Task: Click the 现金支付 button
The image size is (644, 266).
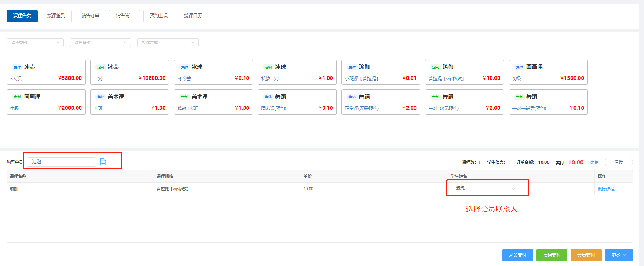Action: coord(517,255)
